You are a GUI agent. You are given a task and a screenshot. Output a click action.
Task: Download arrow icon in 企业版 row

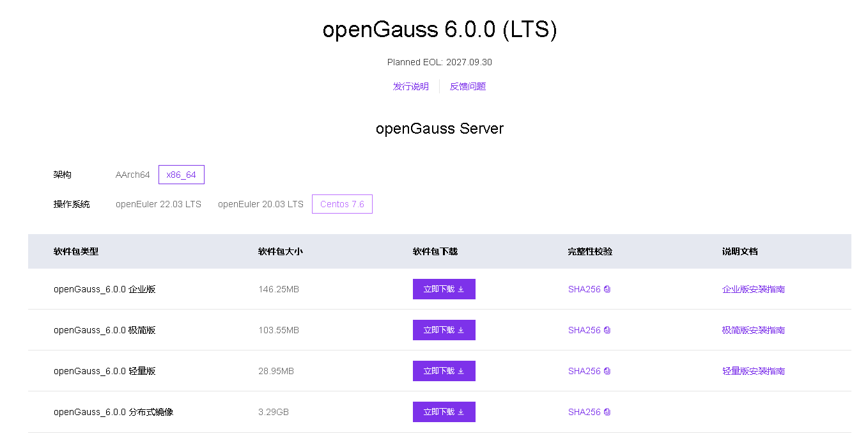pos(461,289)
